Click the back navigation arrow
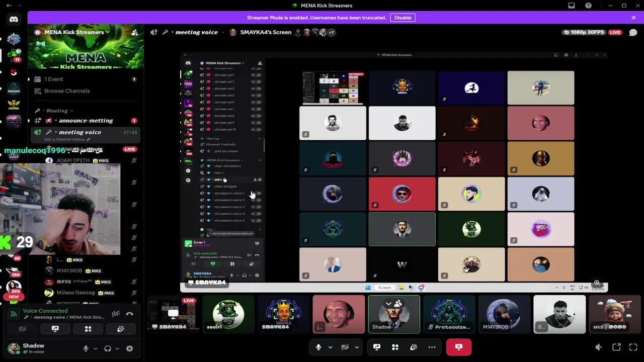The image size is (644, 362). pos(9,6)
